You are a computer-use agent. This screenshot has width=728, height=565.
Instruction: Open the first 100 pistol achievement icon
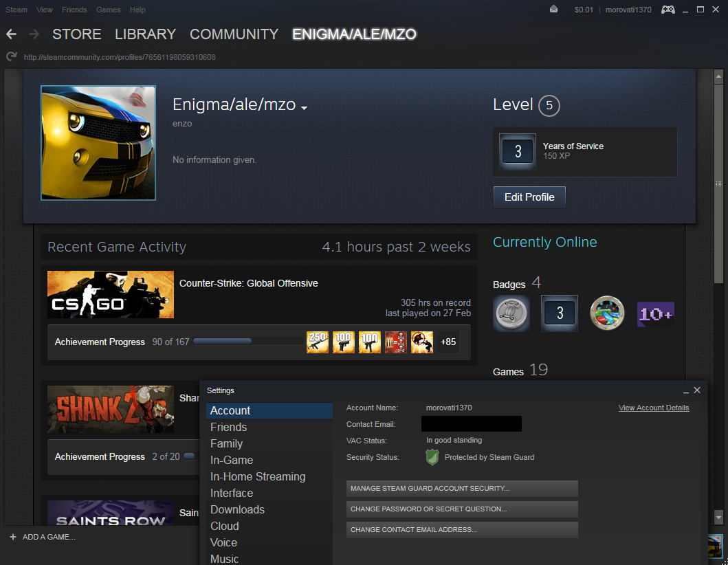pos(344,342)
